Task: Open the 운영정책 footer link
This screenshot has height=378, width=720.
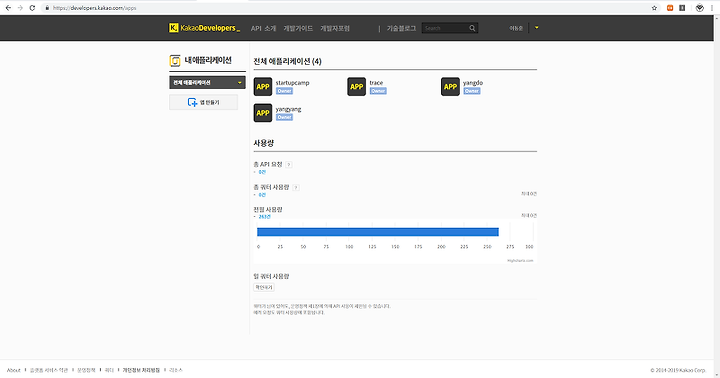Action: click(x=86, y=370)
